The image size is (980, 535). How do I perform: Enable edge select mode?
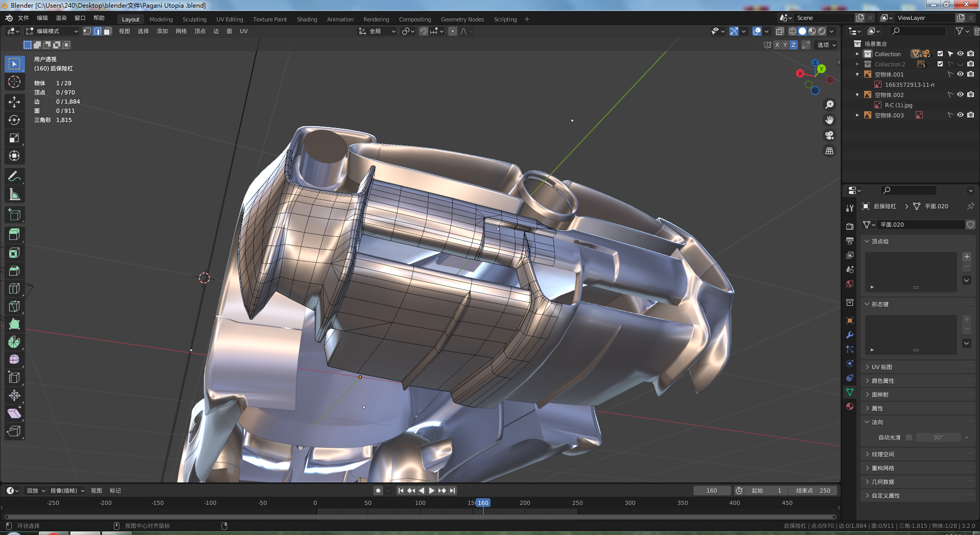tap(97, 31)
